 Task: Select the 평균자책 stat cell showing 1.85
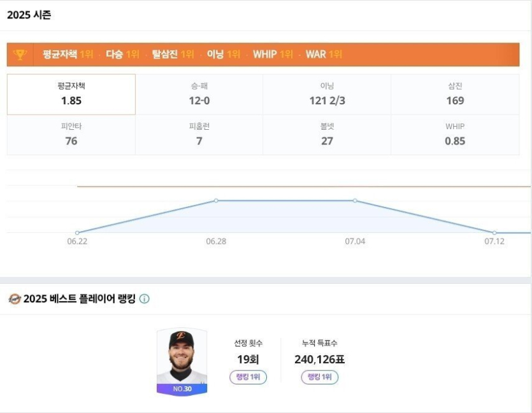(x=70, y=94)
